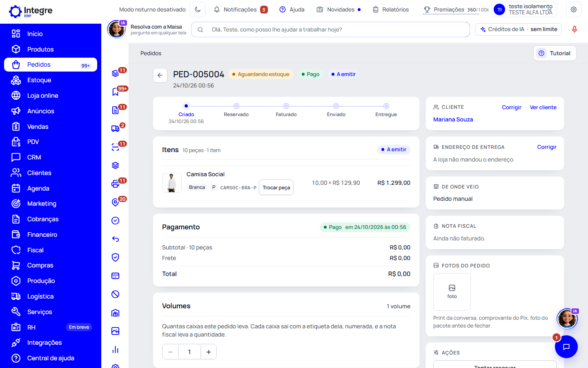Open the Maisa avatar beside the search bar

pyautogui.click(x=116, y=29)
